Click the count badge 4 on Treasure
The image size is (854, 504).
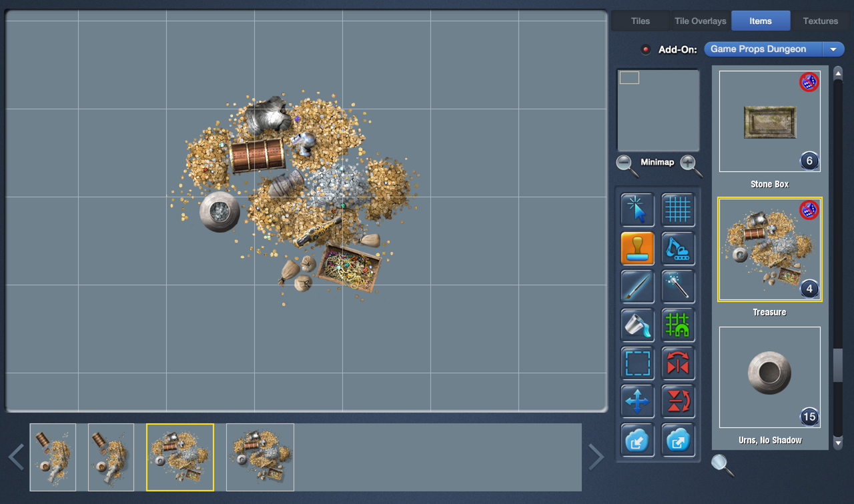[x=809, y=289]
